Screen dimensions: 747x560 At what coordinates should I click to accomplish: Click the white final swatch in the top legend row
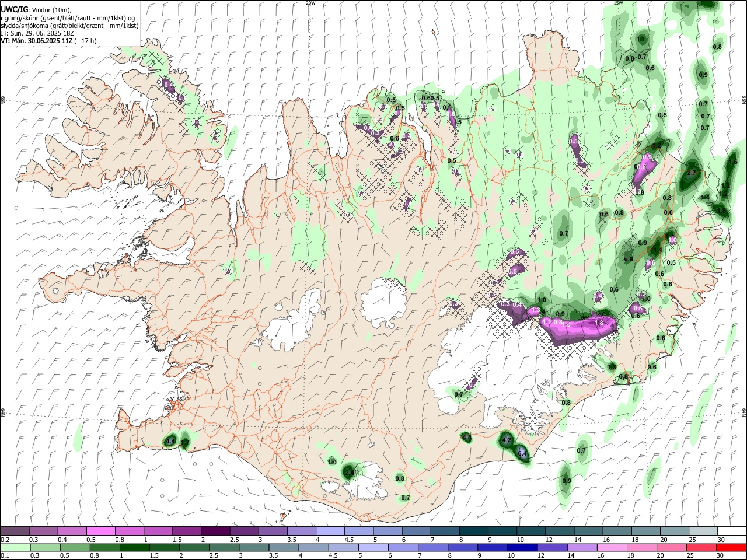732,531
